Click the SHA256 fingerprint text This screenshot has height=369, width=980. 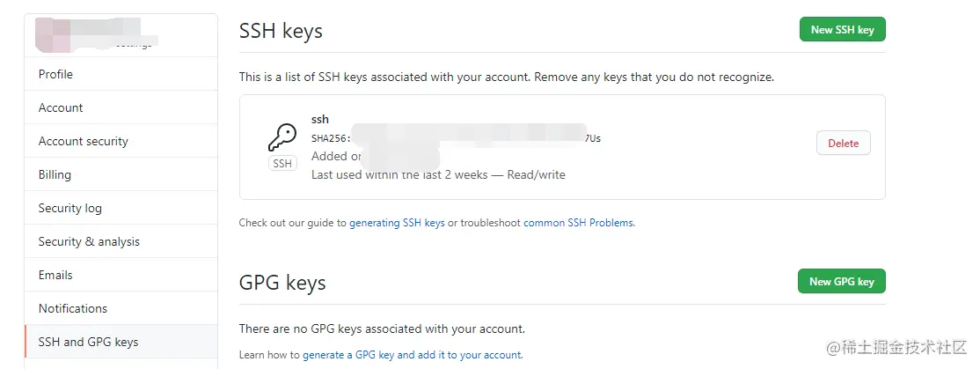(331, 138)
